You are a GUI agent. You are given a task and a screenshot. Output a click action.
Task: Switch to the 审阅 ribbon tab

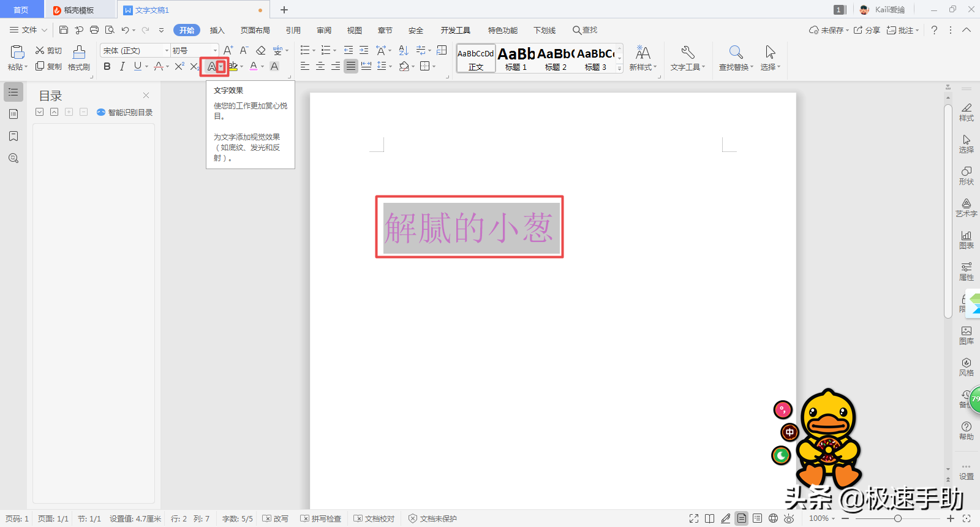coord(324,30)
